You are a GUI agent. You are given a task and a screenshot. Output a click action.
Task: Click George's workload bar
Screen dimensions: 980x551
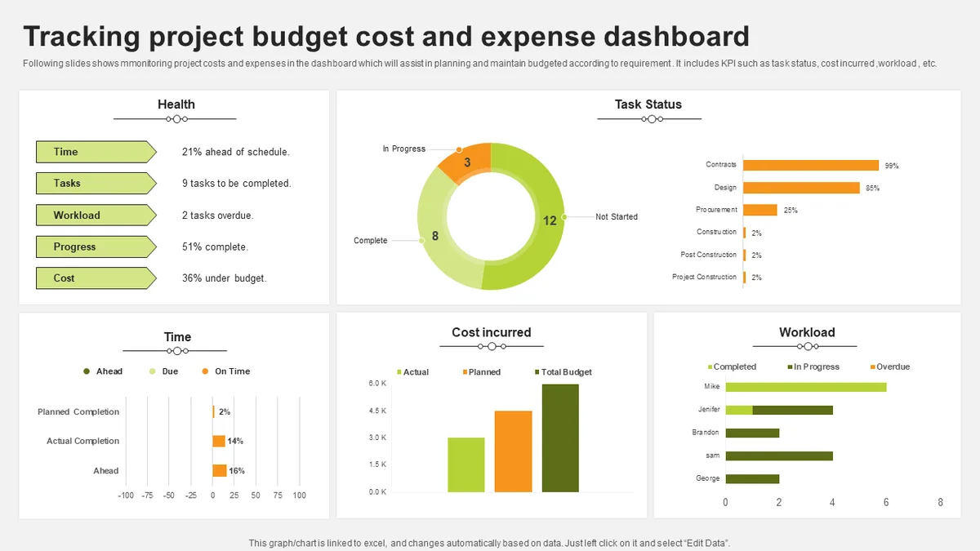click(x=752, y=478)
